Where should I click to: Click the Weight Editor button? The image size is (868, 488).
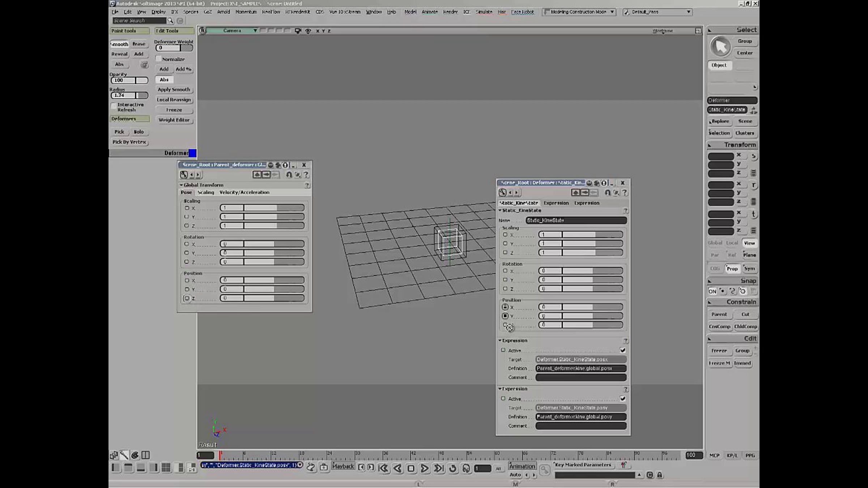tap(174, 120)
